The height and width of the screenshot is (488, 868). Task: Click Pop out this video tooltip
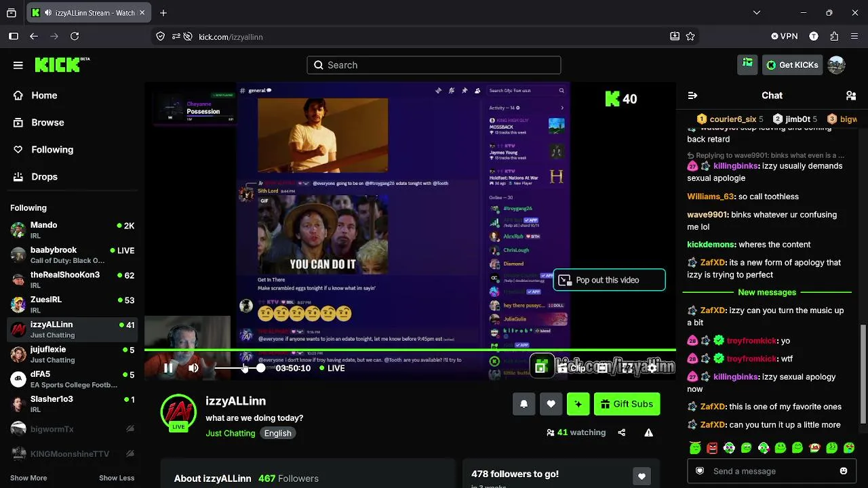click(609, 280)
